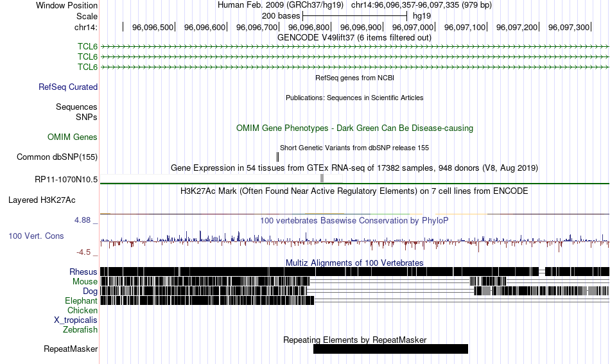Click the hg19 label beside the scale bar
Image resolution: width=610 pixels, height=364 pixels.
(x=422, y=16)
